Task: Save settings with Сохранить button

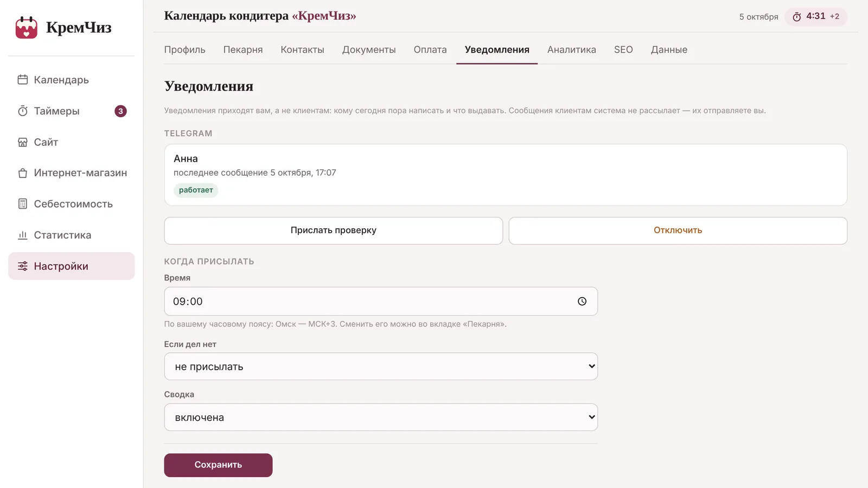Action: tap(218, 465)
